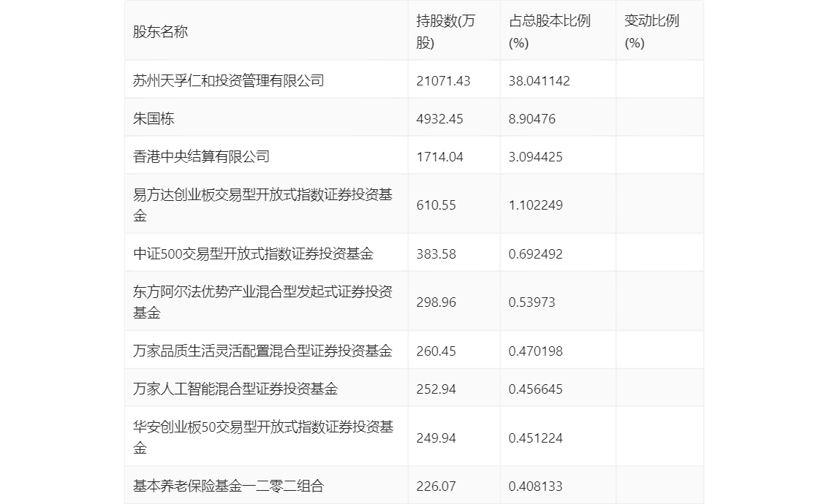Select the value 1714.04

click(x=439, y=157)
